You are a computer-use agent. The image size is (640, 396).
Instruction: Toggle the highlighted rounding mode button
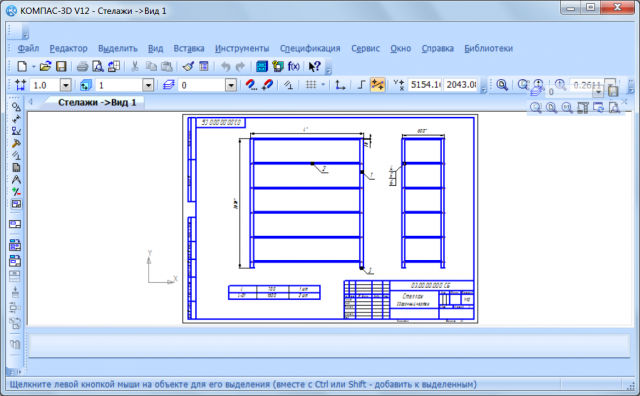378,85
